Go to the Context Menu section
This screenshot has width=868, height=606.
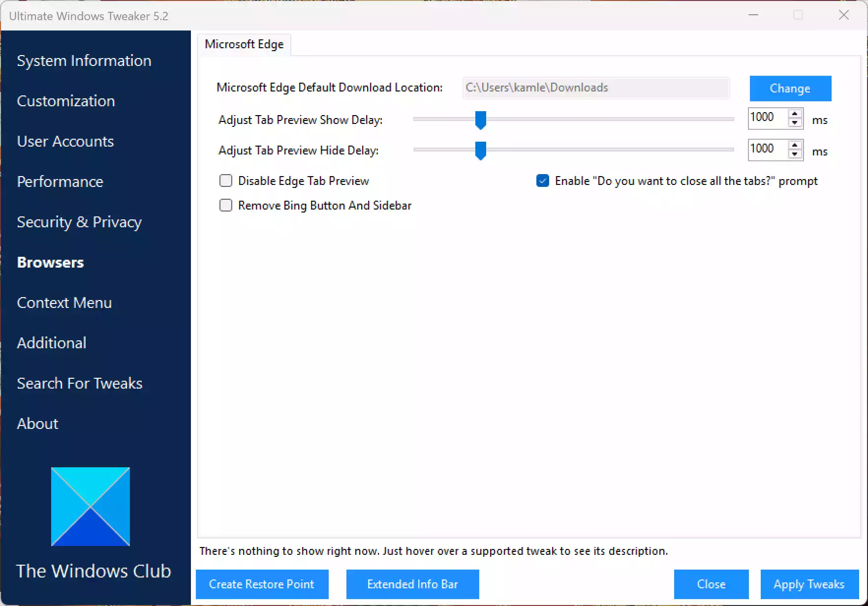click(x=64, y=303)
